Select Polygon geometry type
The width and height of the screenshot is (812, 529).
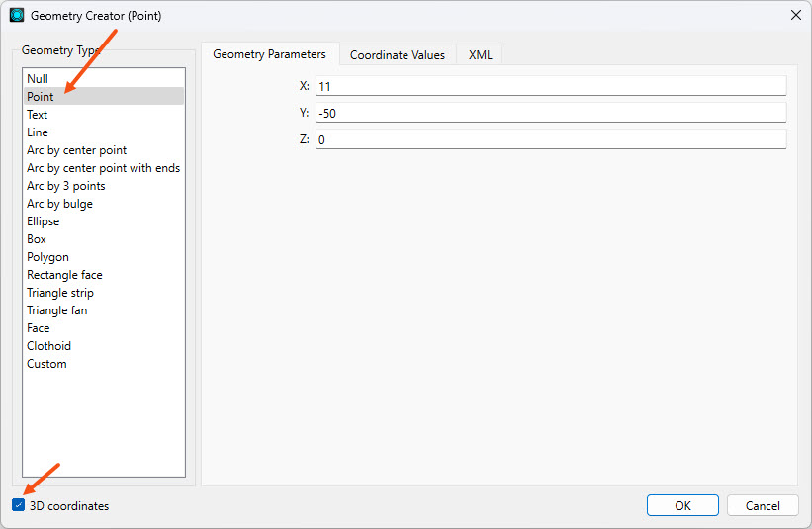(x=104, y=257)
